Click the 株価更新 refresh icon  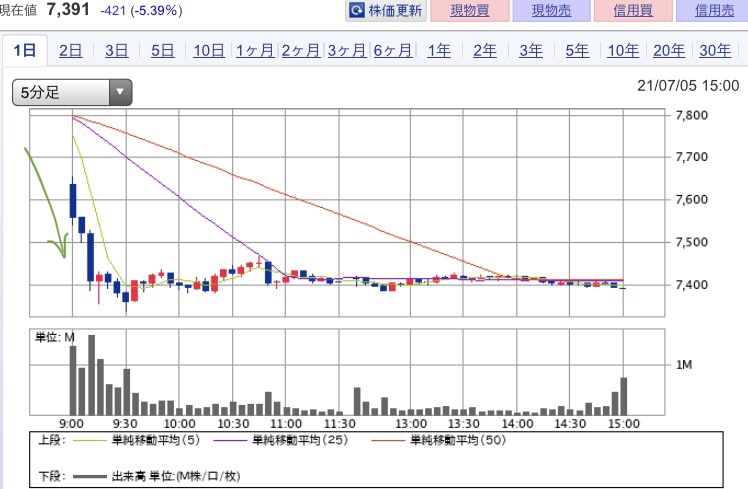pyautogui.click(x=357, y=10)
